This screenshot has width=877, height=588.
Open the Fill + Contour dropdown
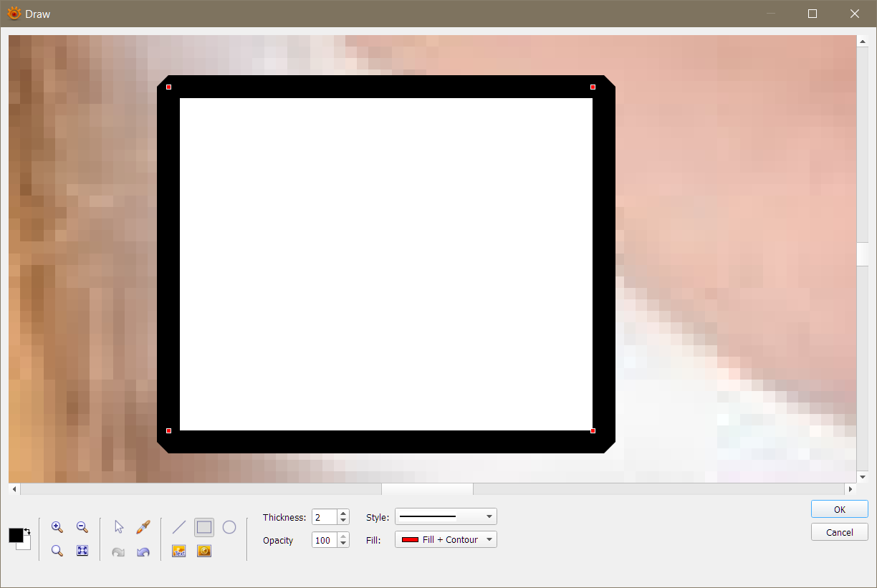(446, 539)
